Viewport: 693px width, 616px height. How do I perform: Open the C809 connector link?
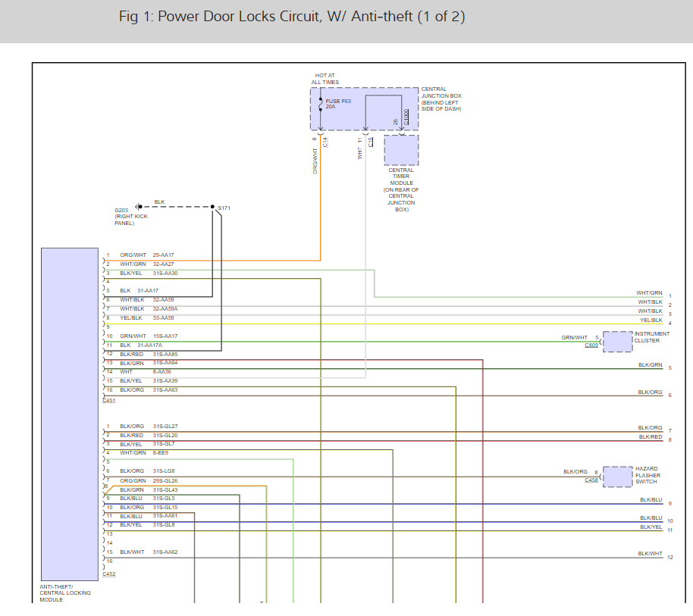coord(591,346)
